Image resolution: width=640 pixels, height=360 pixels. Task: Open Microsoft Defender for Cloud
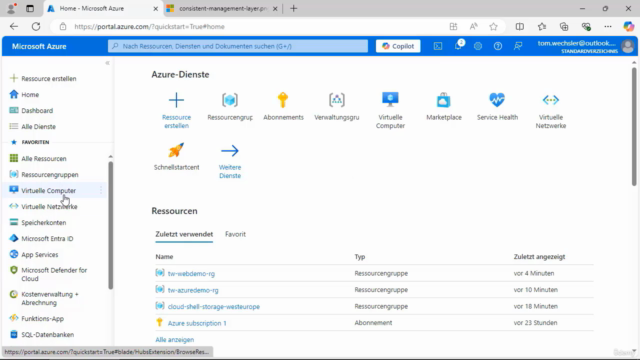(54, 274)
